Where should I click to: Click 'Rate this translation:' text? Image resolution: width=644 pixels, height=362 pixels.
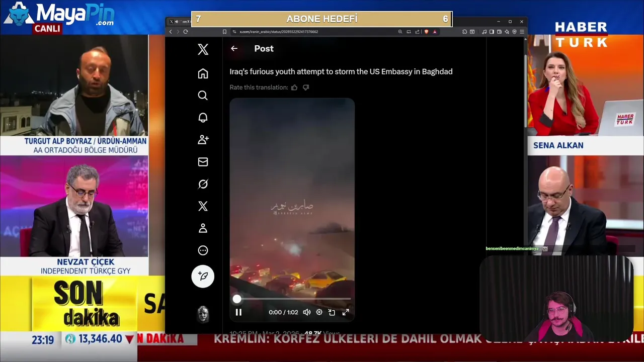pos(259,87)
